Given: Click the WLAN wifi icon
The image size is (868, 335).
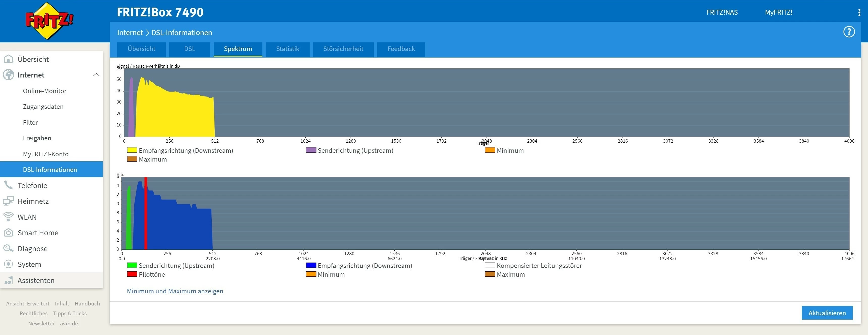Looking at the screenshot, I should click(x=8, y=217).
